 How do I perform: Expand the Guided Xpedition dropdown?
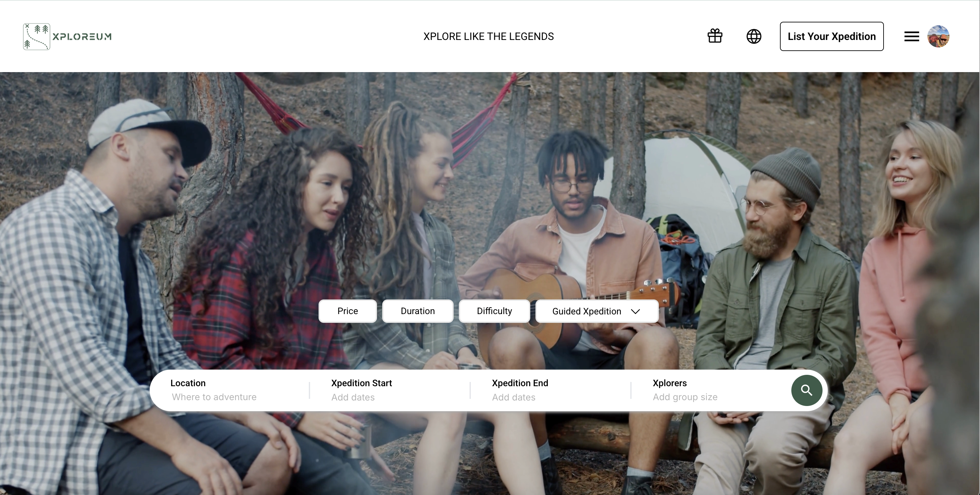point(597,311)
